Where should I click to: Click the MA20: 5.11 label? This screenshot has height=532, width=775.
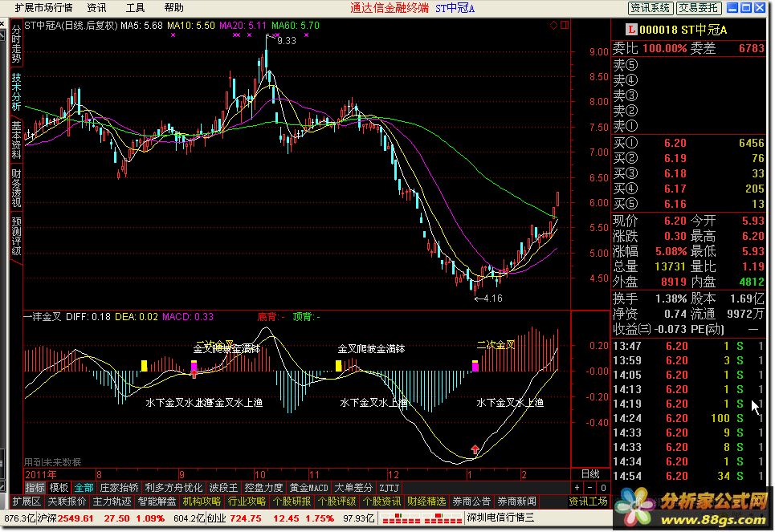point(243,25)
